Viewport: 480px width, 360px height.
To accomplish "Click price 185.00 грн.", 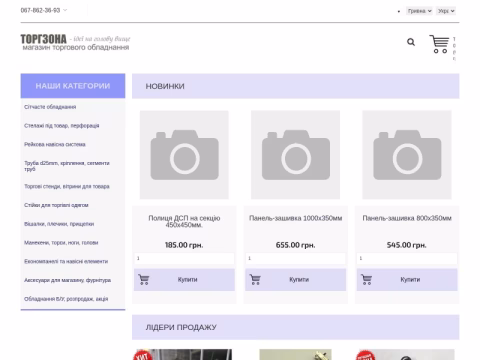I will click(184, 245).
